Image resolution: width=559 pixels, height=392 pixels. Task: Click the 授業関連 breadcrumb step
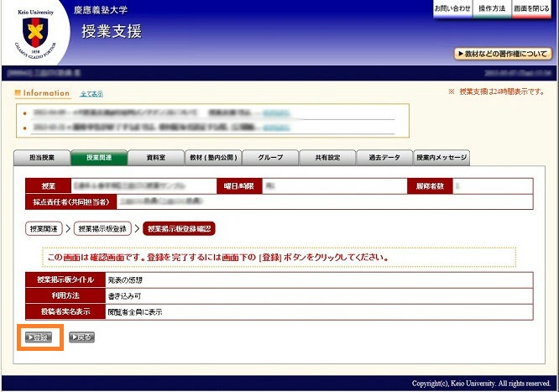pyautogui.click(x=44, y=228)
